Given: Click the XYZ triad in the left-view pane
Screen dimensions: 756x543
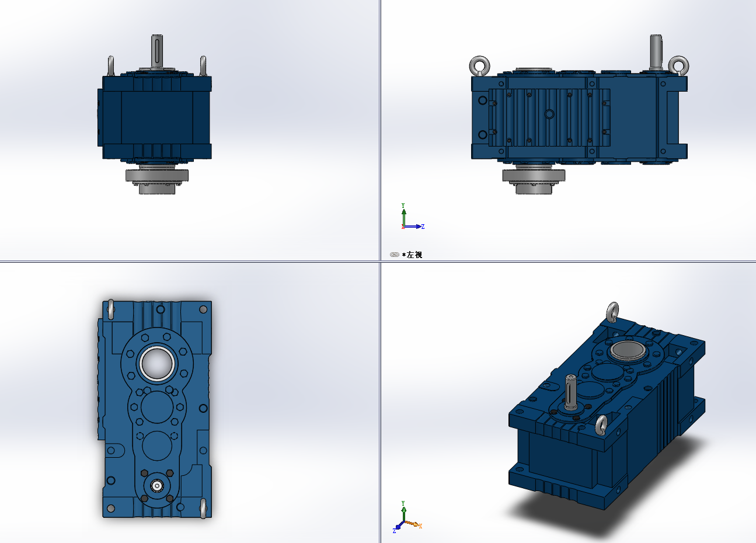Looking at the screenshot, I should 412,217.
